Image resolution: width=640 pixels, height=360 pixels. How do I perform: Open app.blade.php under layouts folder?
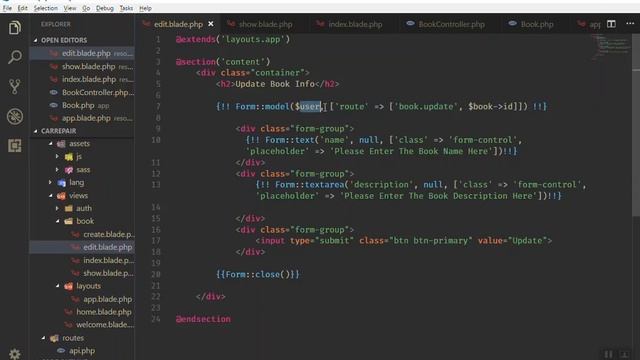[82, 299]
